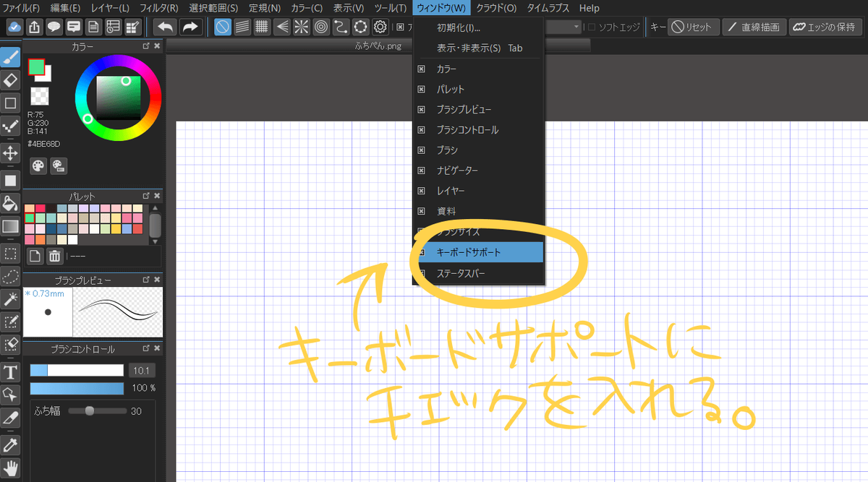Select the Bucket fill tool

pyautogui.click(x=10, y=203)
